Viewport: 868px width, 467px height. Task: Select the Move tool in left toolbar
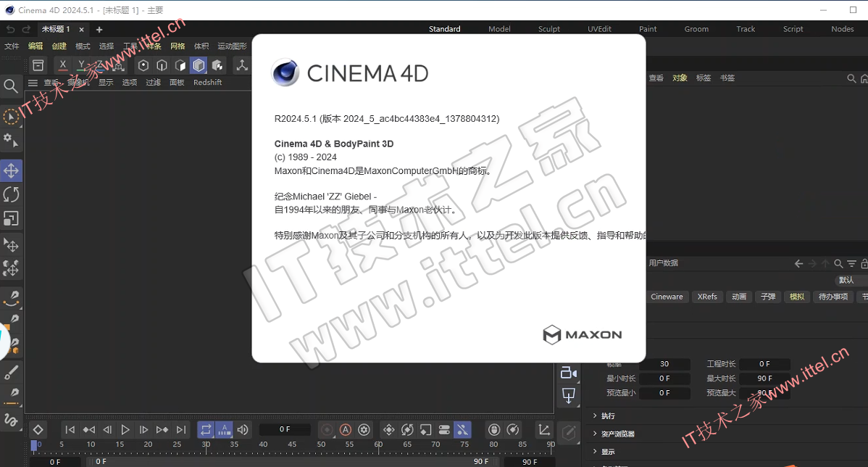11,170
